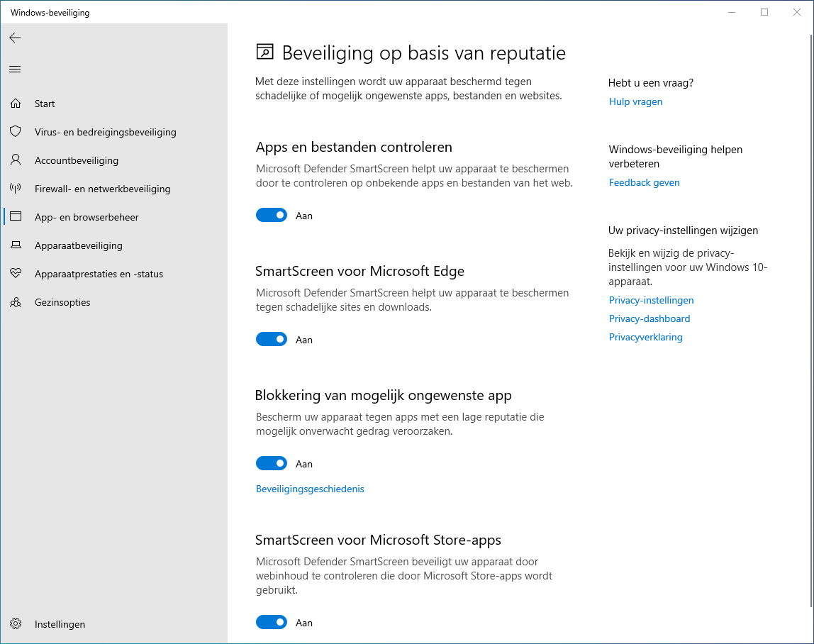
Task: Open the hamburger navigation menu icon
Action: tap(15, 69)
